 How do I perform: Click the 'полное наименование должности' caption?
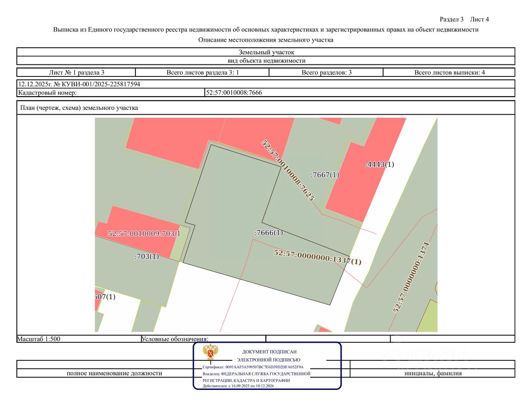tap(114, 373)
